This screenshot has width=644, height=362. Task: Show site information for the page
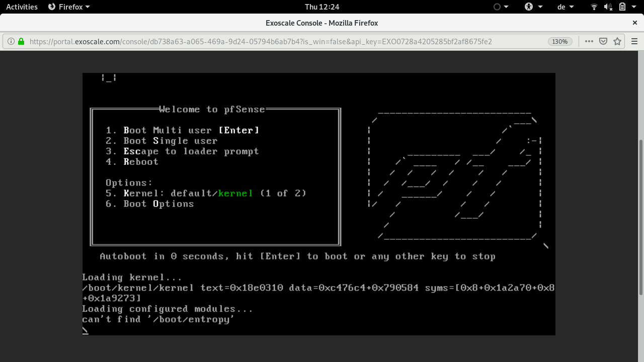coord(11,42)
